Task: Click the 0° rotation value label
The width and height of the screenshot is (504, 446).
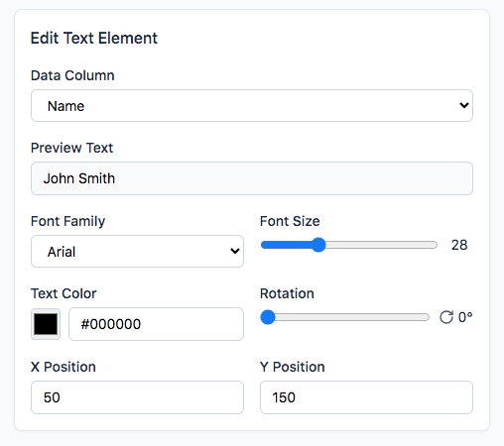Action: click(465, 317)
